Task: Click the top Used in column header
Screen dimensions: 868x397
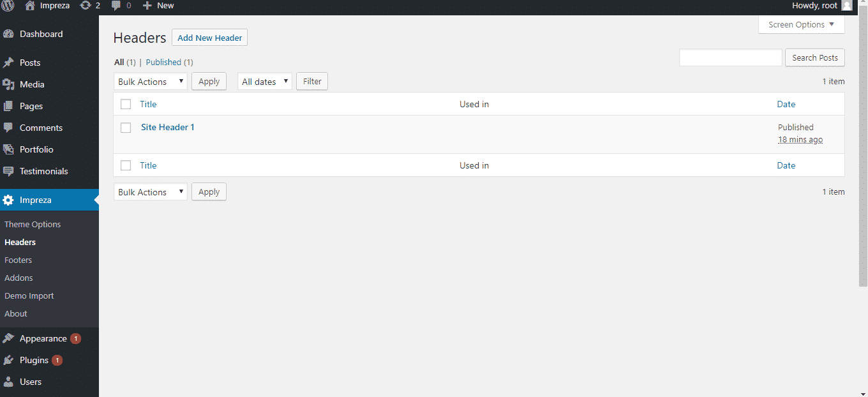Action: (x=474, y=104)
